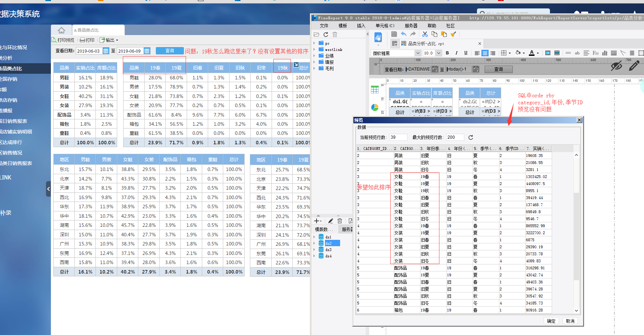
Task: Click the preview dialog vertical scrollbar
Action: click(x=576, y=232)
